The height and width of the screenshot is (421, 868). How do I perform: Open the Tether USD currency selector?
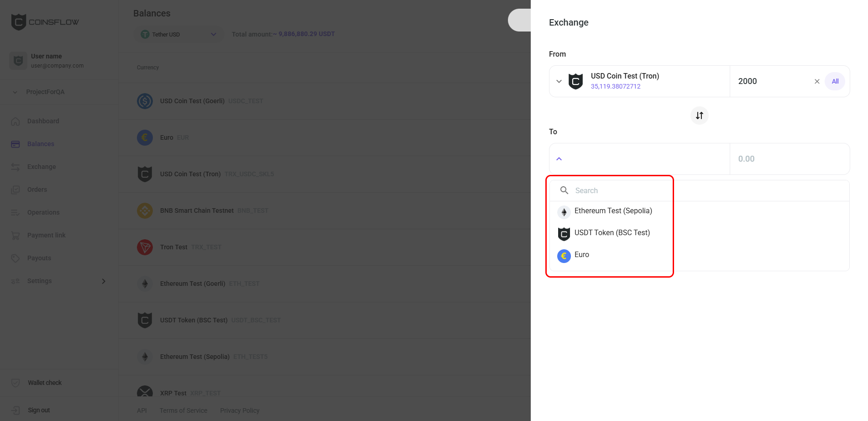click(x=178, y=34)
